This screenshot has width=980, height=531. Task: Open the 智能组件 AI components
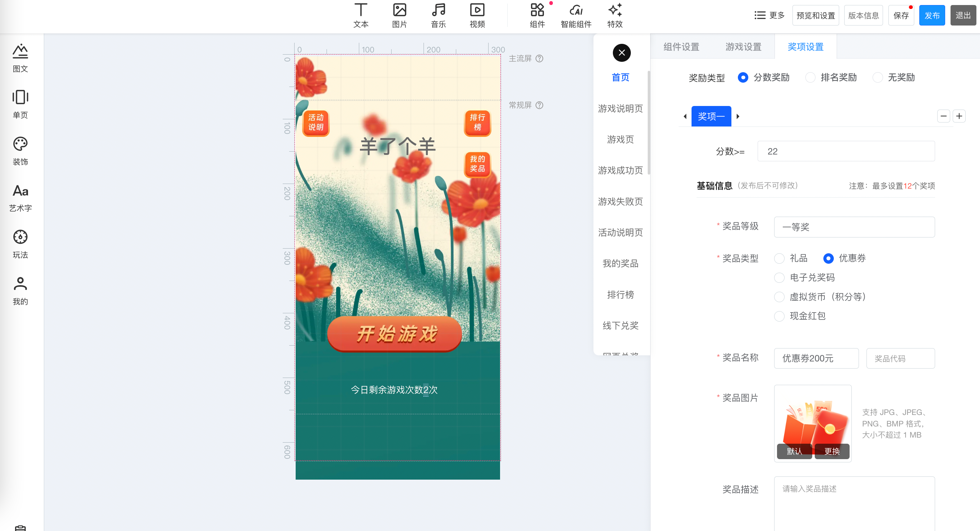click(x=575, y=15)
